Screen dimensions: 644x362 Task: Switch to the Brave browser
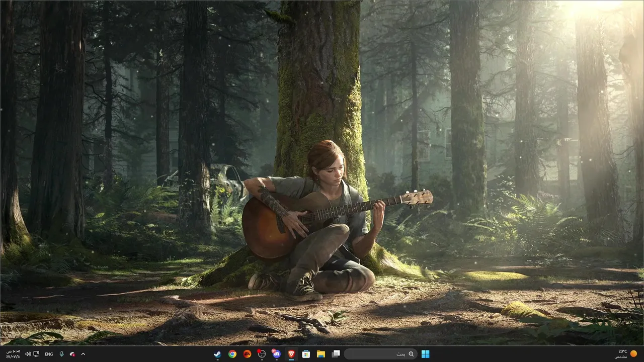point(291,354)
